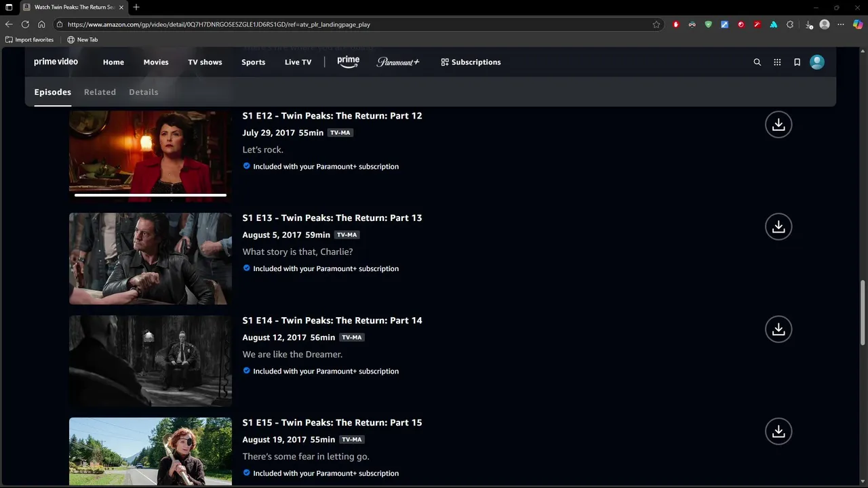Image resolution: width=868 pixels, height=488 pixels.
Task: Open episode title Part 13
Action: coord(332,218)
